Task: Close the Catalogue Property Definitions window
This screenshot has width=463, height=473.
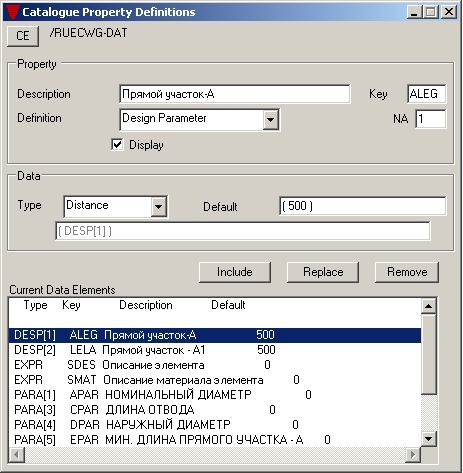Action: click(x=449, y=12)
